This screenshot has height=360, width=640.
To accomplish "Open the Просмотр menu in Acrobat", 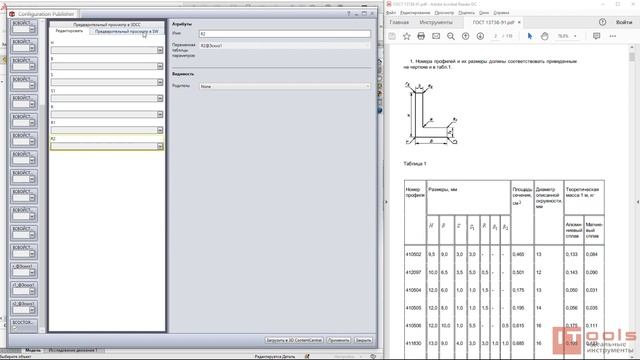I will (x=444, y=13).
